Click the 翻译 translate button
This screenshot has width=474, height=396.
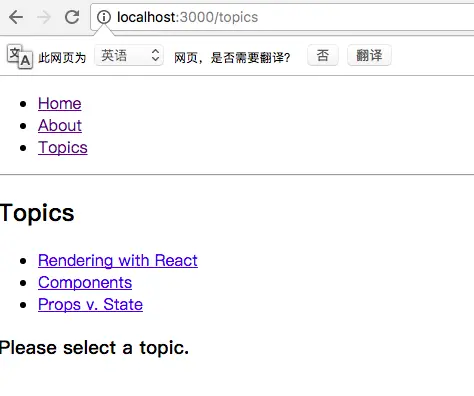pos(369,55)
